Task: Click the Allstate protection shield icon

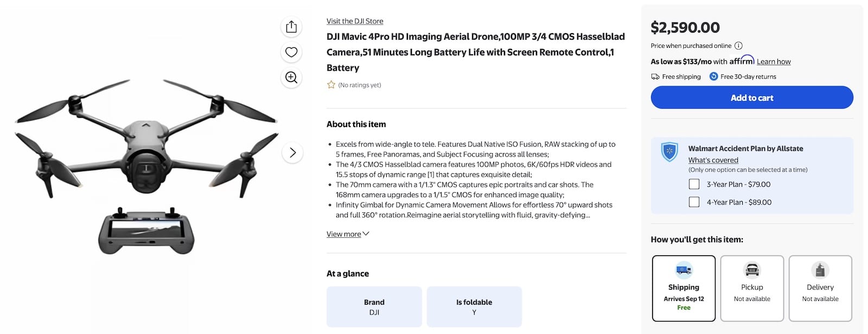Action: (x=669, y=152)
